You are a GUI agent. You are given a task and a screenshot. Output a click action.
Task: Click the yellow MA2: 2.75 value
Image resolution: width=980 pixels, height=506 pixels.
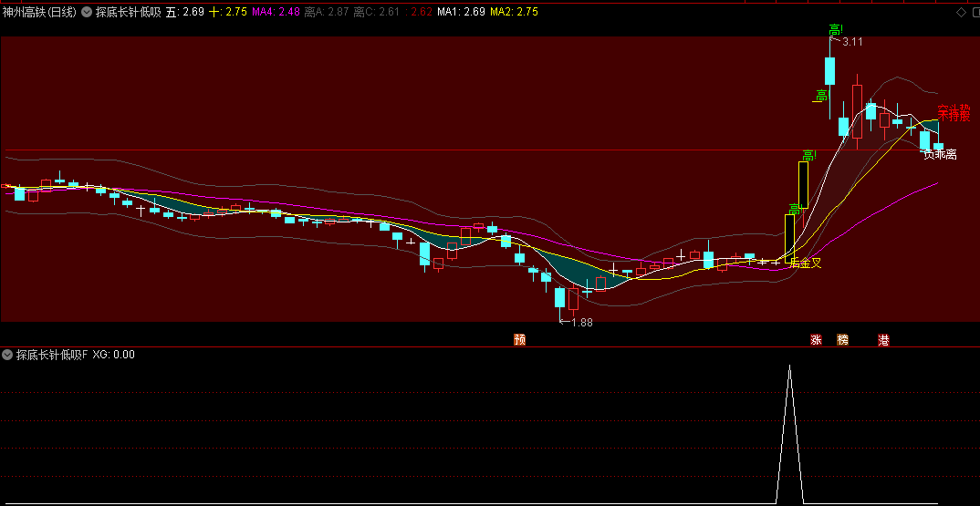pos(514,12)
